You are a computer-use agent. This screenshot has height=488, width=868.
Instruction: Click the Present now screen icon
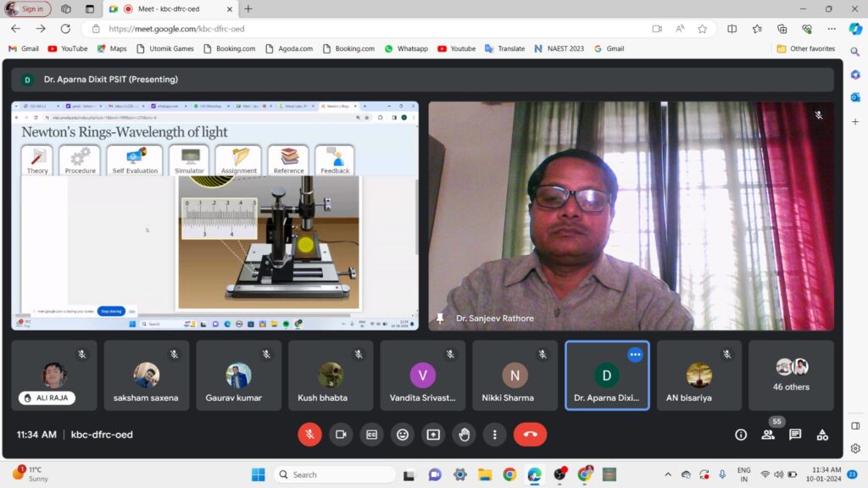coord(433,435)
